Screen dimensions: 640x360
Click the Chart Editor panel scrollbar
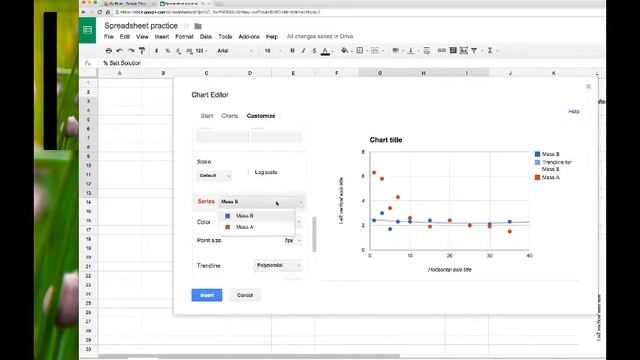click(314, 234)
